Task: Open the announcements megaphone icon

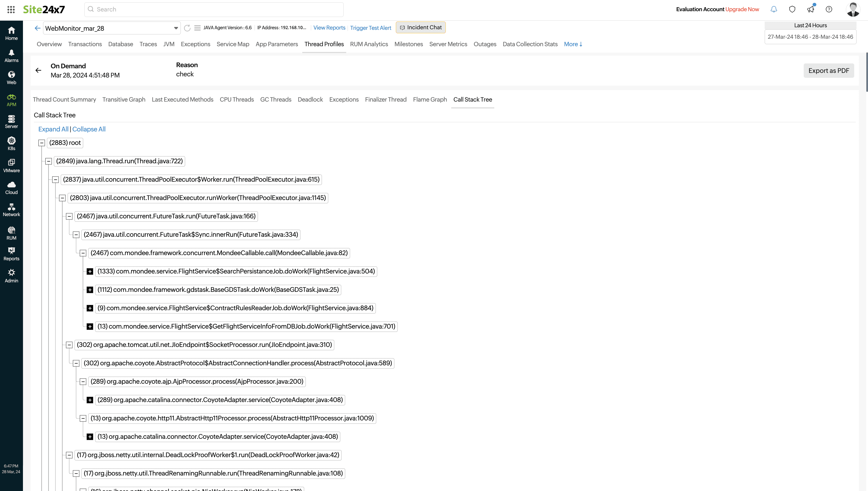Action: point(811,9)
